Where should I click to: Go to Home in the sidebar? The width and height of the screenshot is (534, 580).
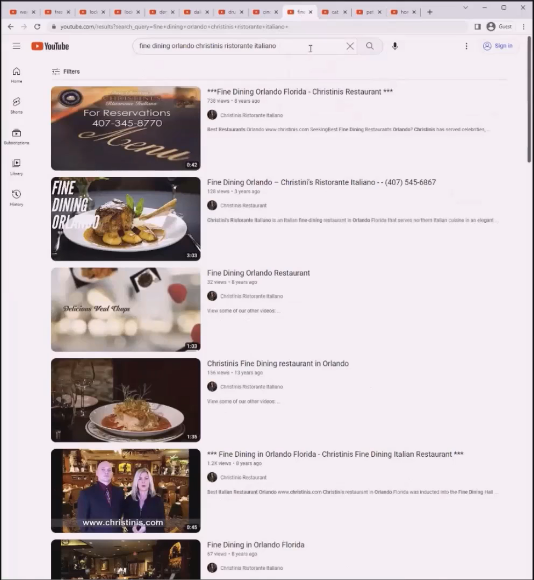coord(16,75)
